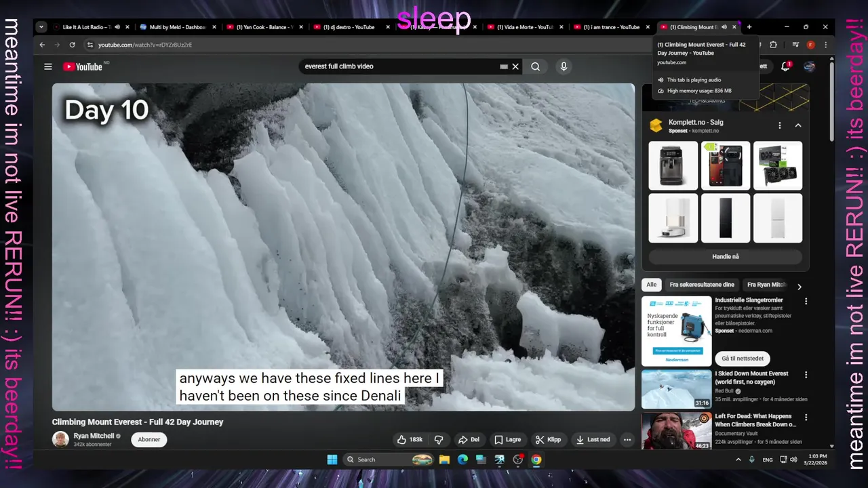Save video using Lagre button
This screenshot has height=488, width=868.
[x=507, y=439]
